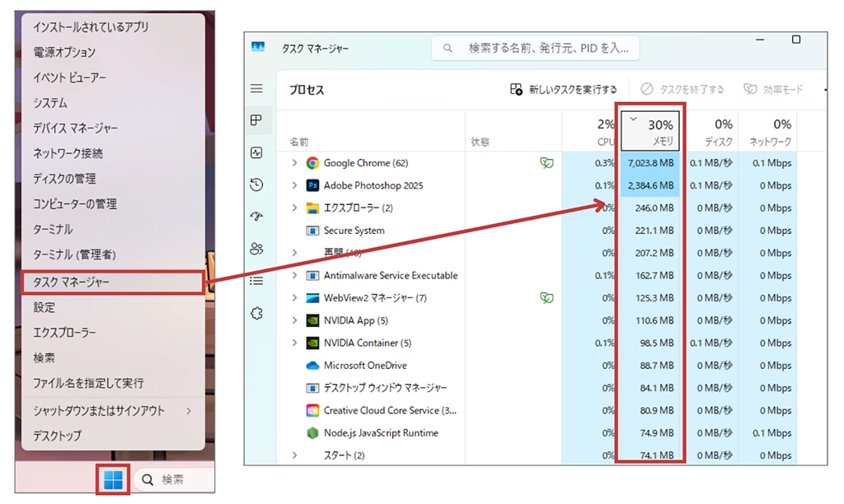844x504 pixels.
Task: Open イベント ビューアー from the context menu
Action: (x=113, y=77)
